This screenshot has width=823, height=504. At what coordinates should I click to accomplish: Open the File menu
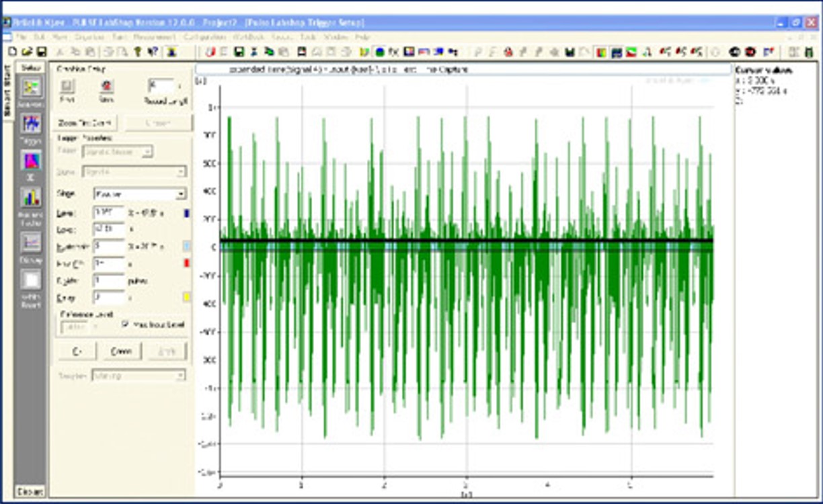click(x=22, y=37)
